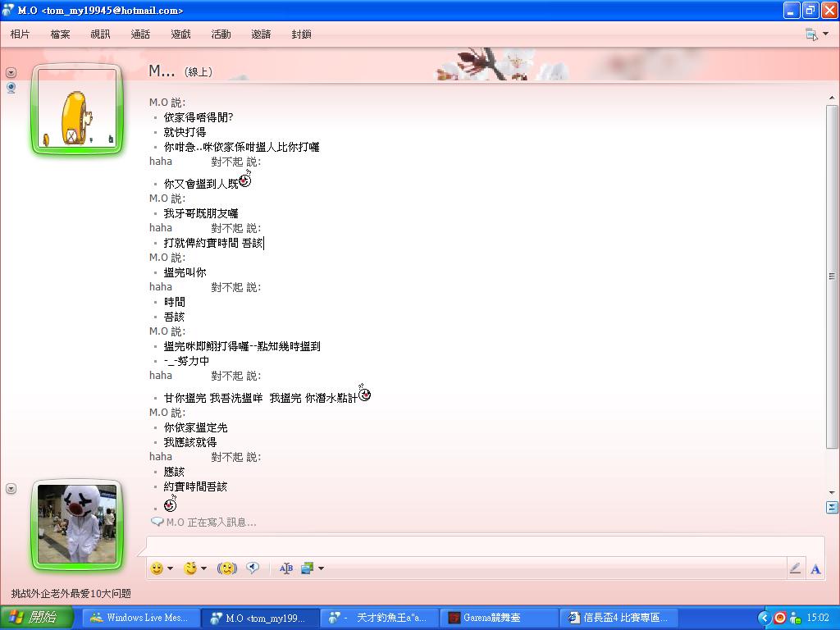Switch to M.O chat taskbar item
Screen dimensions: 840x630
(x=260, y=618)
